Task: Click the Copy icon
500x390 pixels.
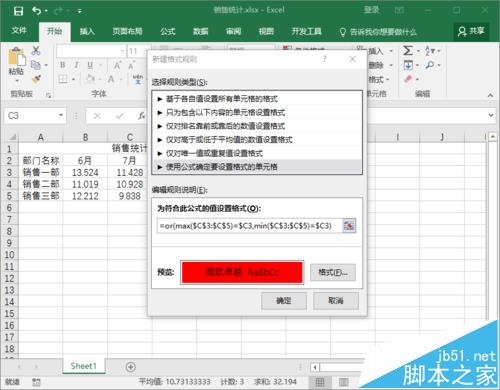Action: (x=36, y=65)
